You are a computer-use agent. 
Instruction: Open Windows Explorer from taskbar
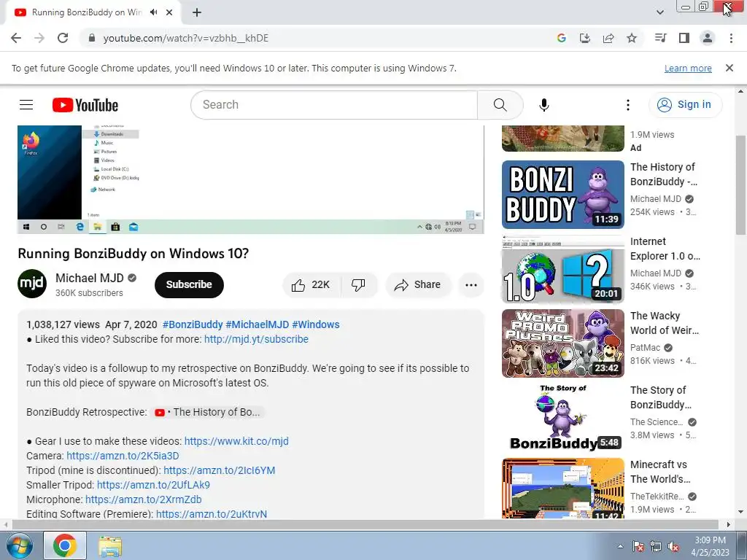point(110,546)
